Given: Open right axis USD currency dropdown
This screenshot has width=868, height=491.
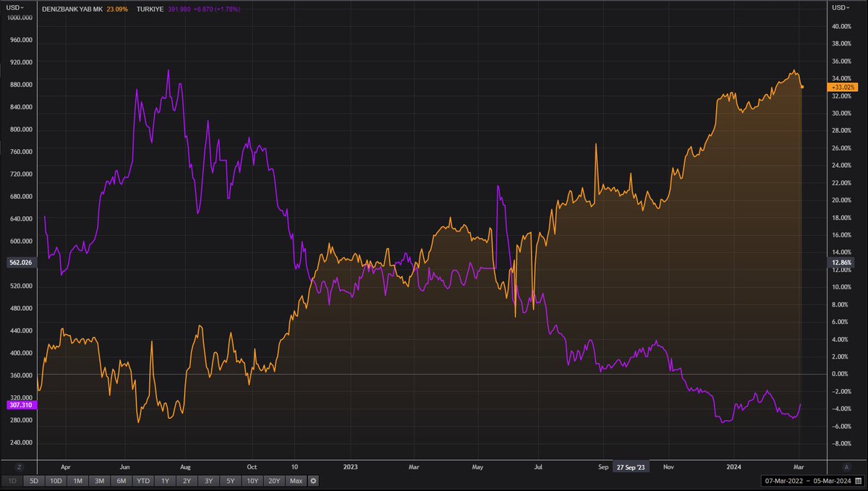Looking at the screenshot, I should pos(842,7).
